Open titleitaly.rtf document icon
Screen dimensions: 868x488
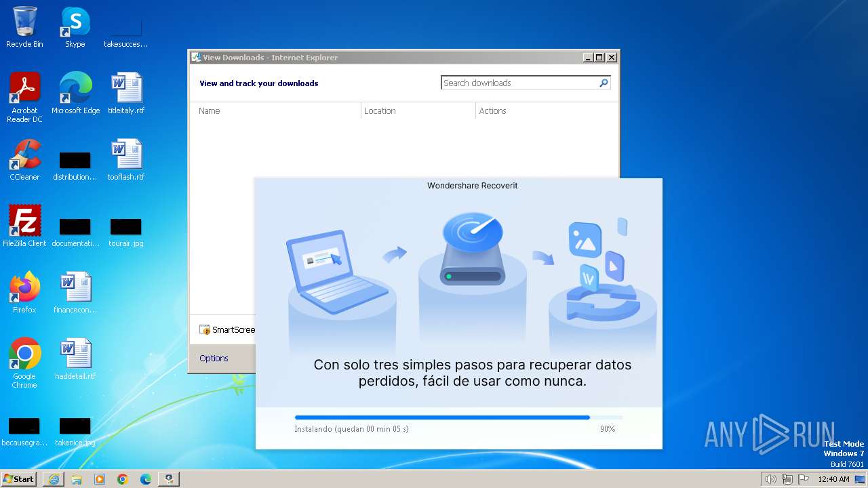pos(126,94)
